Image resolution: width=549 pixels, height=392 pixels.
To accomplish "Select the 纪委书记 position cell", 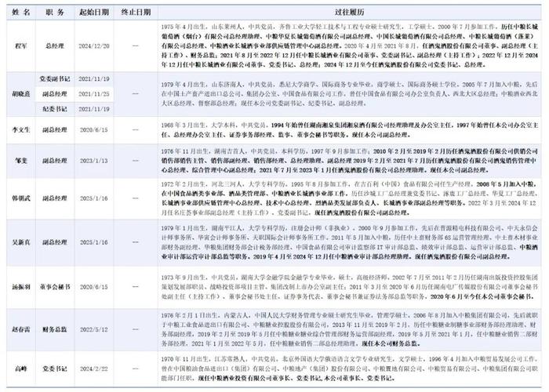I will [x=55, y=109].
